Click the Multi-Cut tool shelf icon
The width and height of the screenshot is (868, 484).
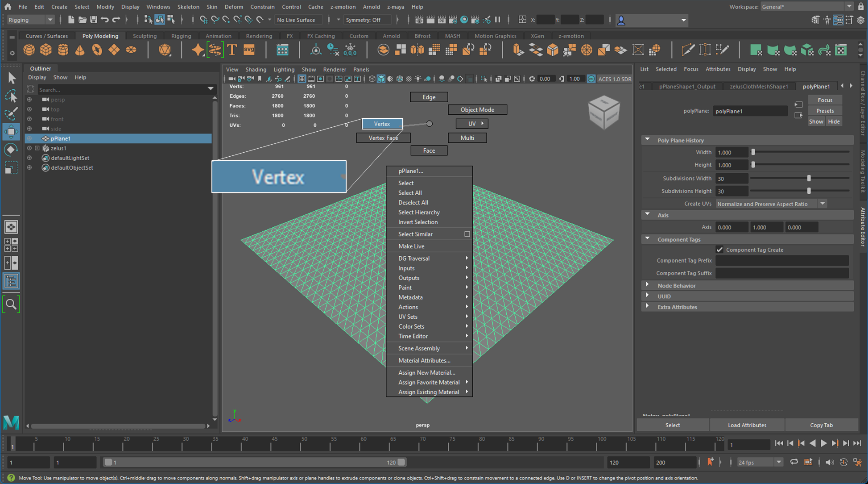click(688, 50)
